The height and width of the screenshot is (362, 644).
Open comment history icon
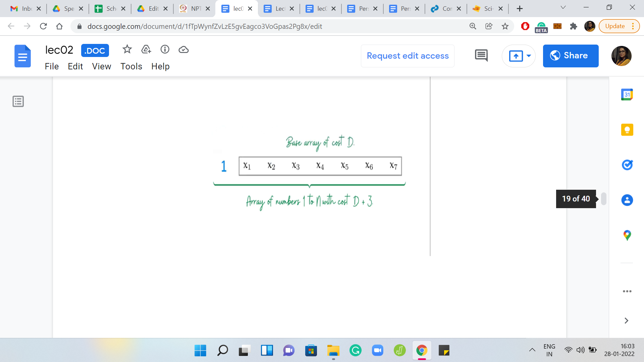click(481, 56)
